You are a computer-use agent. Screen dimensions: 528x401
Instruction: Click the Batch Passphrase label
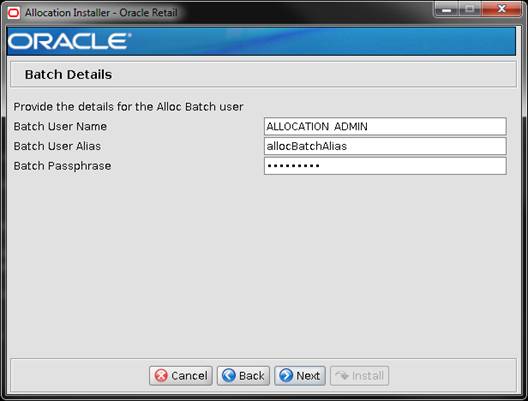62,166
